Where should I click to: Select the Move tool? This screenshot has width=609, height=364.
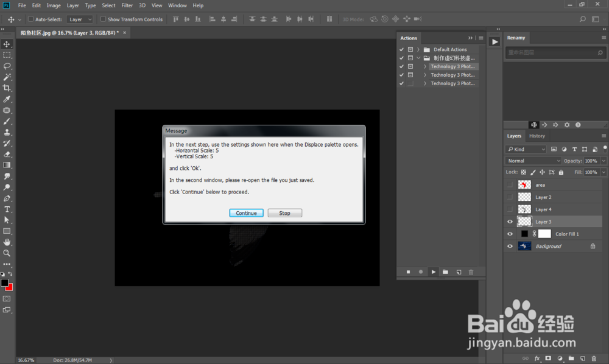point(7,44)
